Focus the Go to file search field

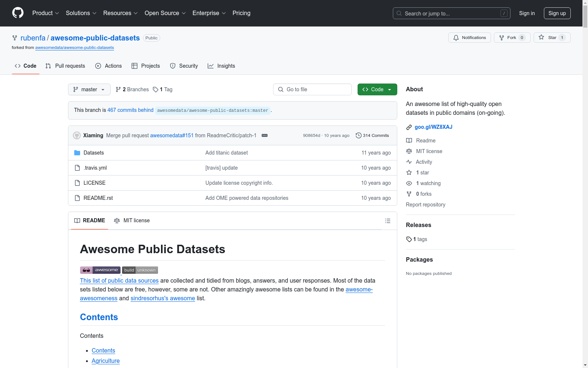pyautogui.click(x=312, y=89)
